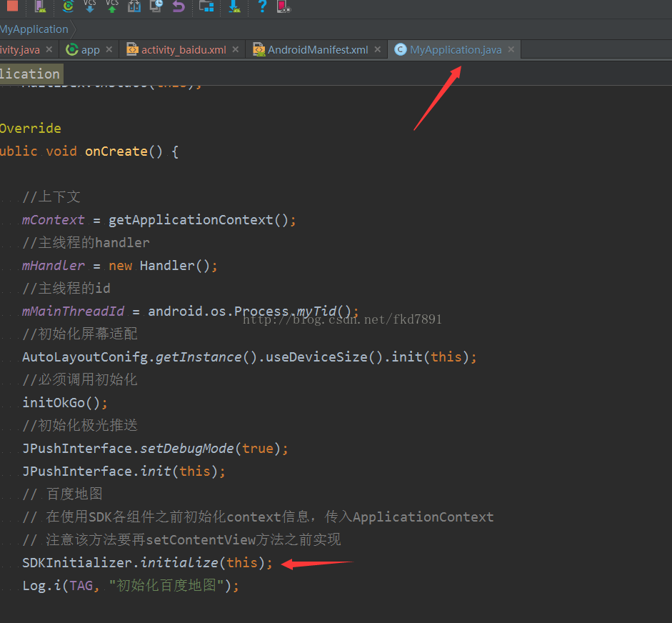Click the blue Help question mark
Image resolution: width=672 pixels, height=623 pixels.
[x=262, y=6]
